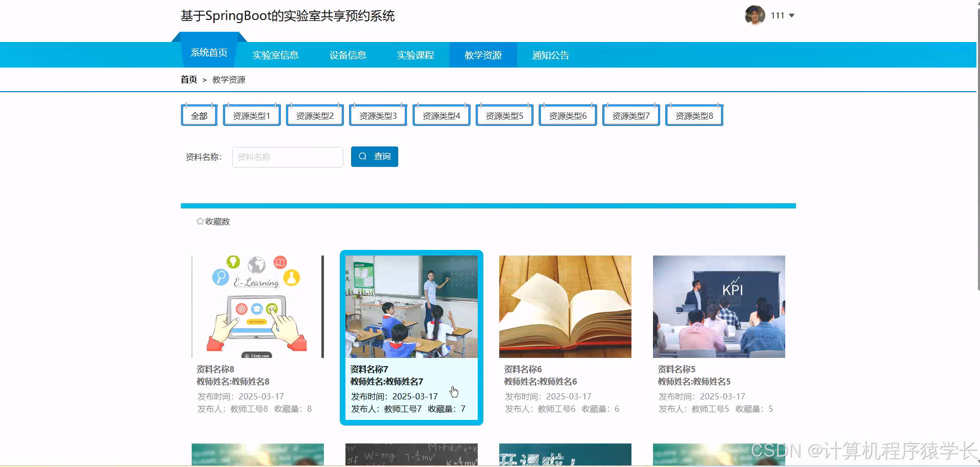Image resolution: width=980 pixels, height=467 pixels.
Task: Click the star icon beside 收藏数
Action: [199, 221]
